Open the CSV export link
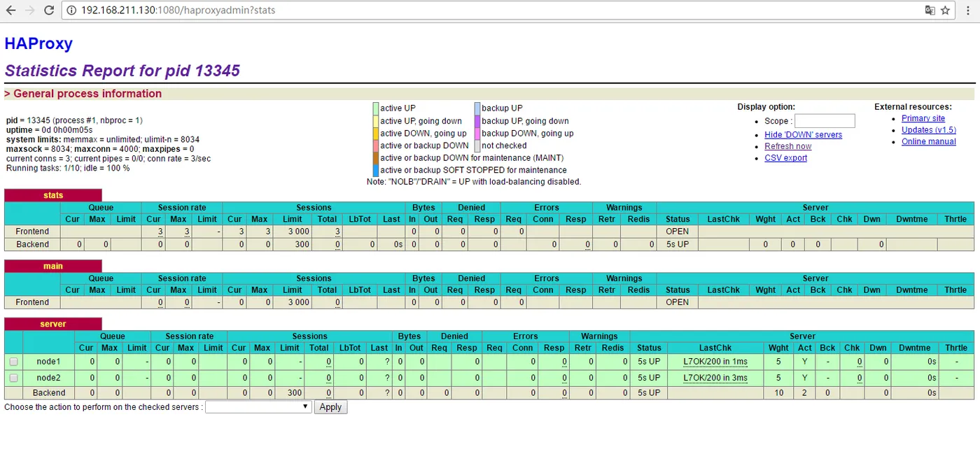The height and width of the screenshot is (461, 980). [785, 158]
